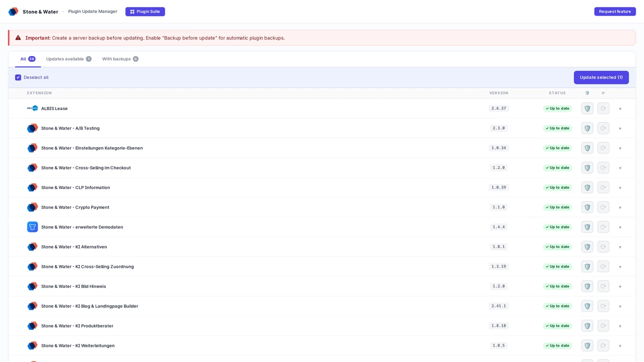Image resolution: width=644 pixels, height=362 pixels.
Task: Expand the erweiterte Demodaten row arrow
Action: coord(620,228)
